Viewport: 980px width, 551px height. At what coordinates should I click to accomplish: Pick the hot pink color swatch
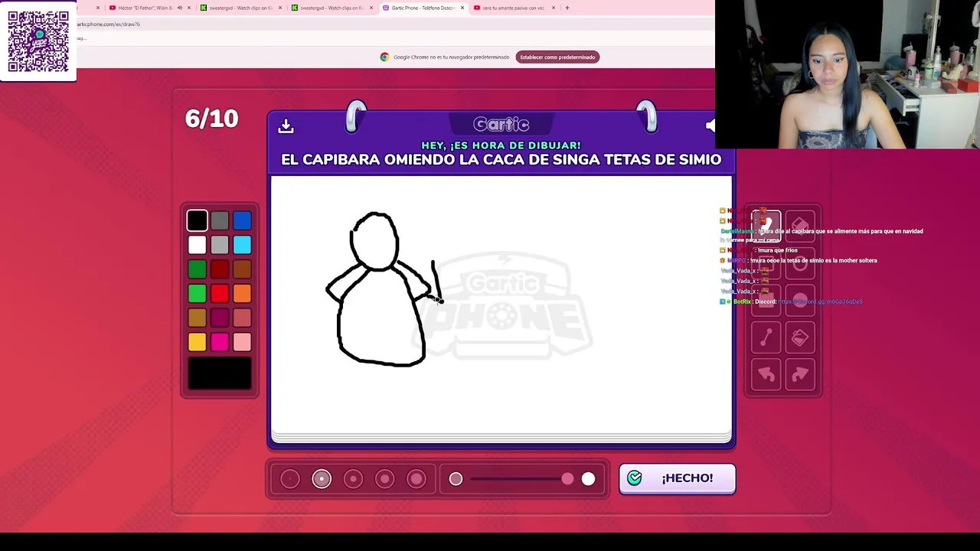point(220,342)
